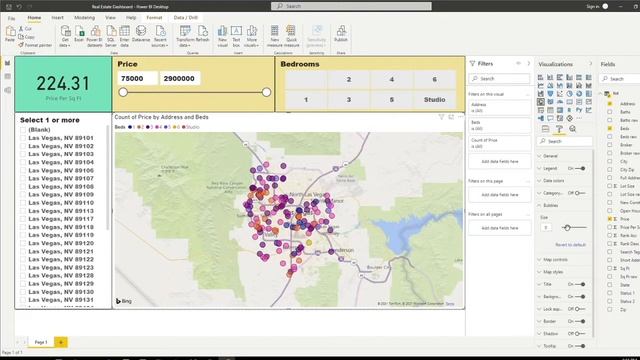This screenshot has width=640, height=360.
Task: Switch to Report view in left sidebar
Action: [x=7, y=63]
